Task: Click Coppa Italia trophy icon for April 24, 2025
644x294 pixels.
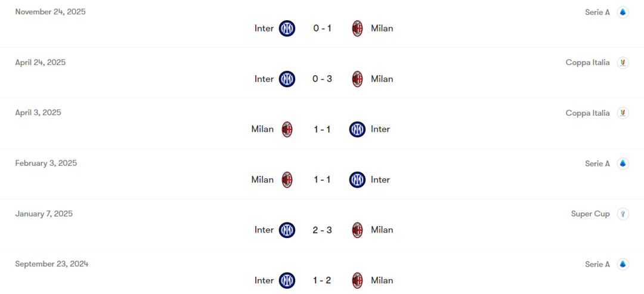Action: [x=623, y=63]
